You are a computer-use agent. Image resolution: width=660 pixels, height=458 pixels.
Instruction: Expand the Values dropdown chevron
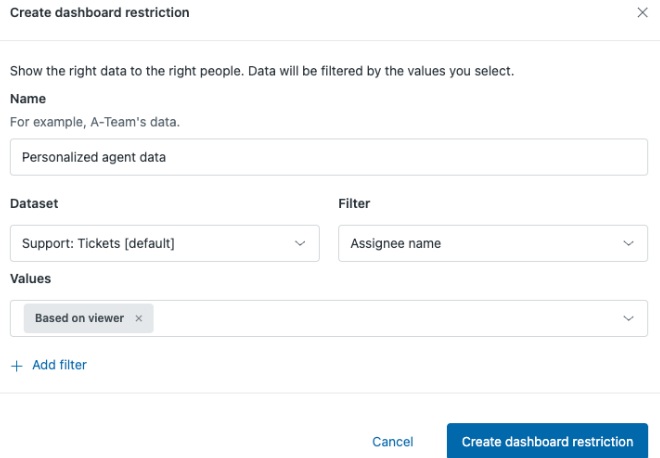628,319
